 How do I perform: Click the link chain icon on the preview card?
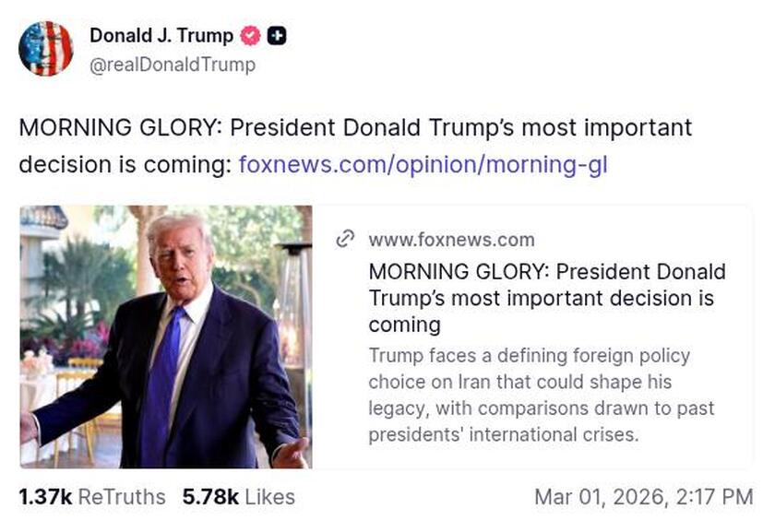[344, 239]
